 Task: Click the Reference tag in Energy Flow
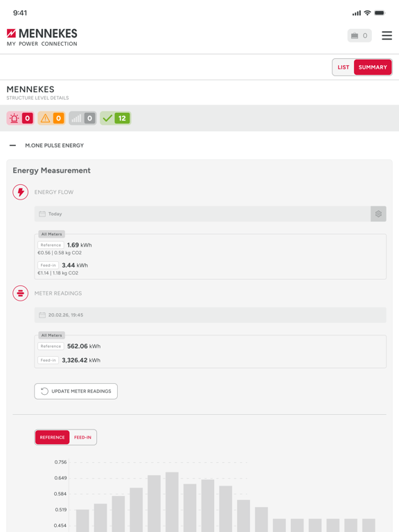tap(51, 245)
